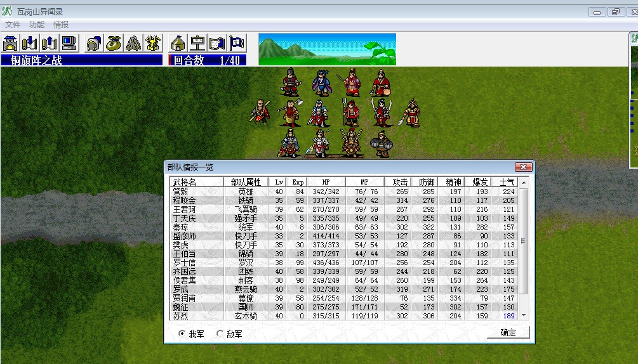
Task: Open the map scroll toolbar icon
Action: click(x=217, y=43)
